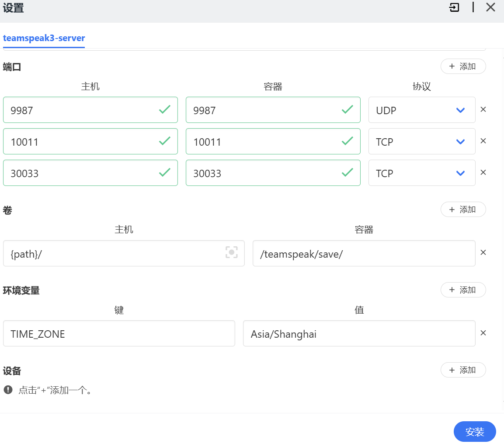Image resolution: width=504 pixels, height=444 pixels.
Task: Edit container port field containing 10011
Action: coord(273,141)
